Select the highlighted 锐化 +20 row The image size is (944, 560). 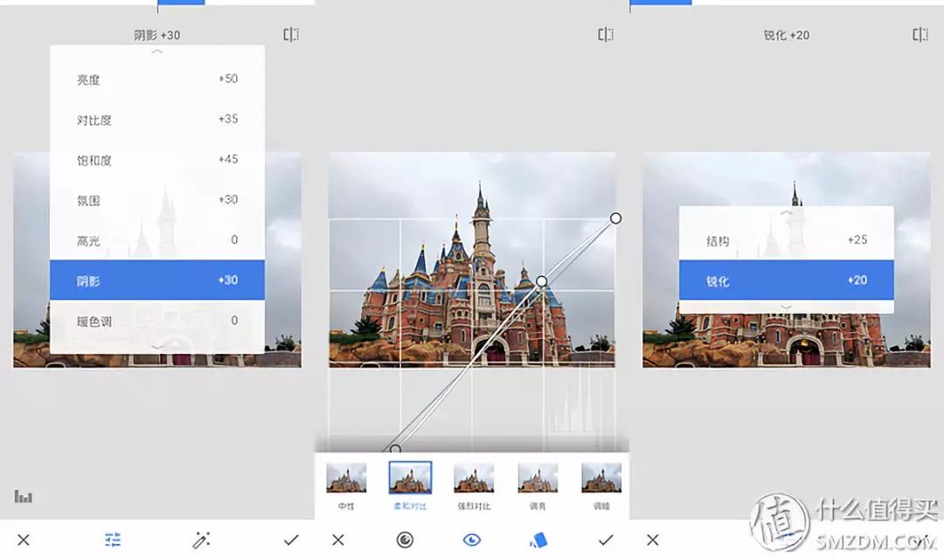point(787,280)
